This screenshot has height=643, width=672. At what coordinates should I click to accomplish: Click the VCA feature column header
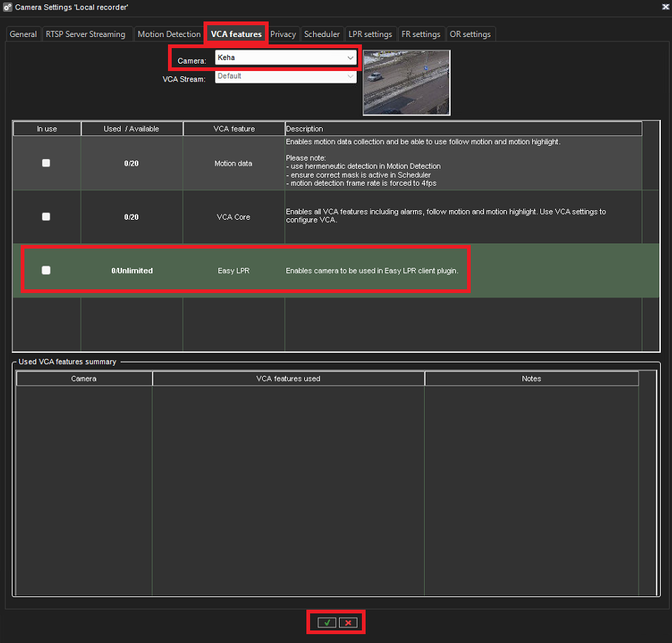(x=234, y=129)
